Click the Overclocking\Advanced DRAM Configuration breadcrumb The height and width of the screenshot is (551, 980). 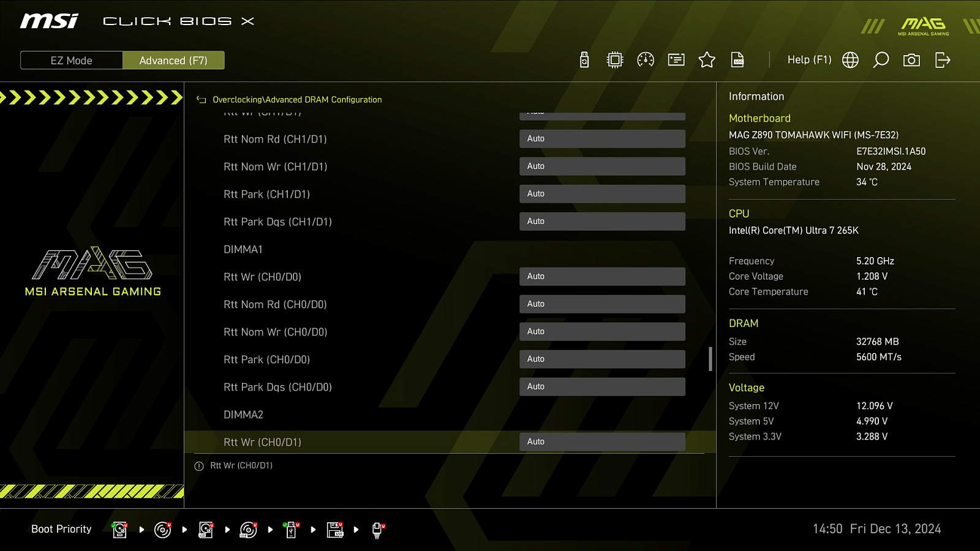pos(297,100)
